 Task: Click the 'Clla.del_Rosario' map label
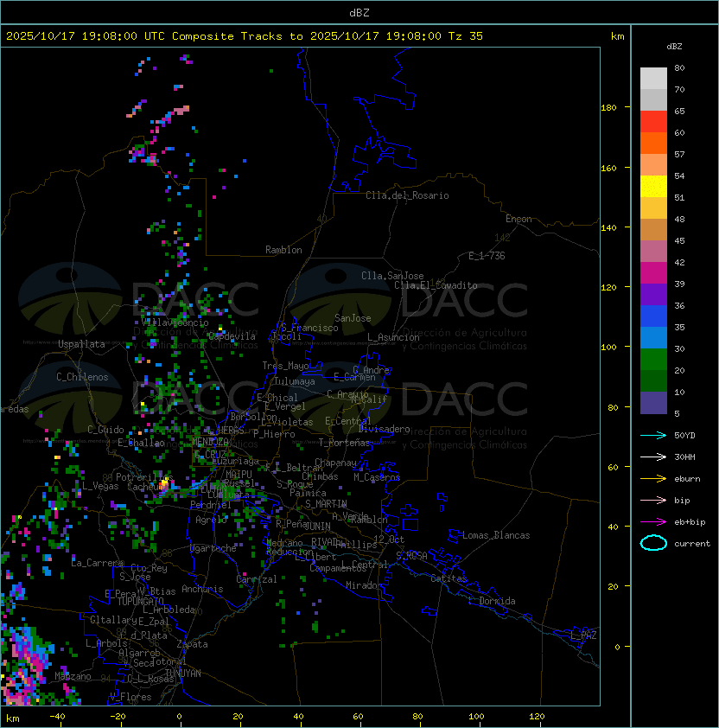(407, 196)
